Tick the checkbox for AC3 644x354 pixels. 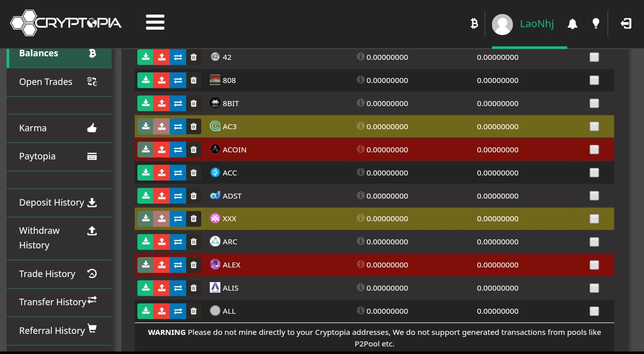(594, 127)
